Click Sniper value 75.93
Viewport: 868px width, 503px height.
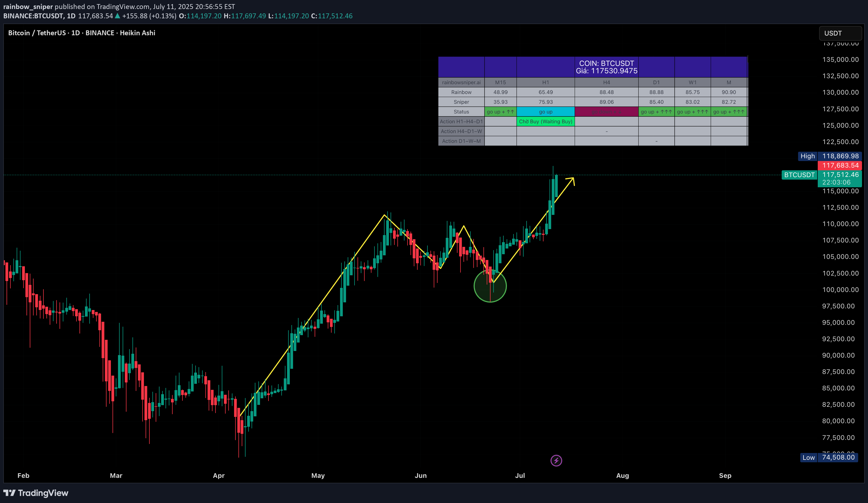(x=546, y=102)
